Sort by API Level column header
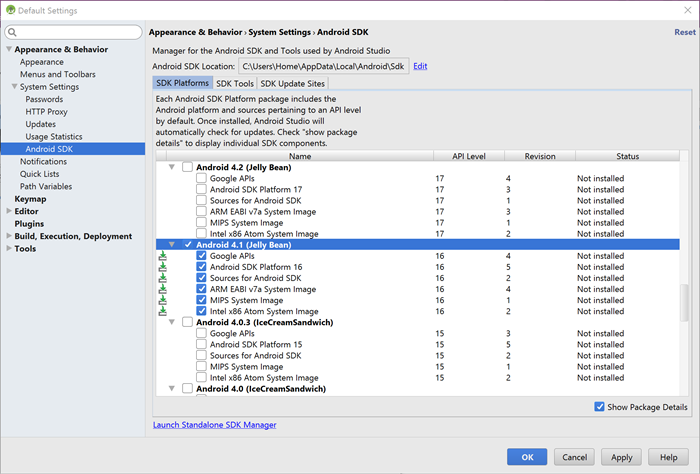 pos(469,156)
